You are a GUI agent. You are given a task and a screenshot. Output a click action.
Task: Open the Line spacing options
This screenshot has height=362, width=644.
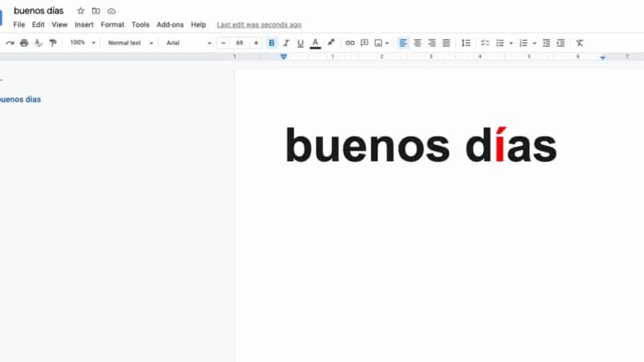466,43
